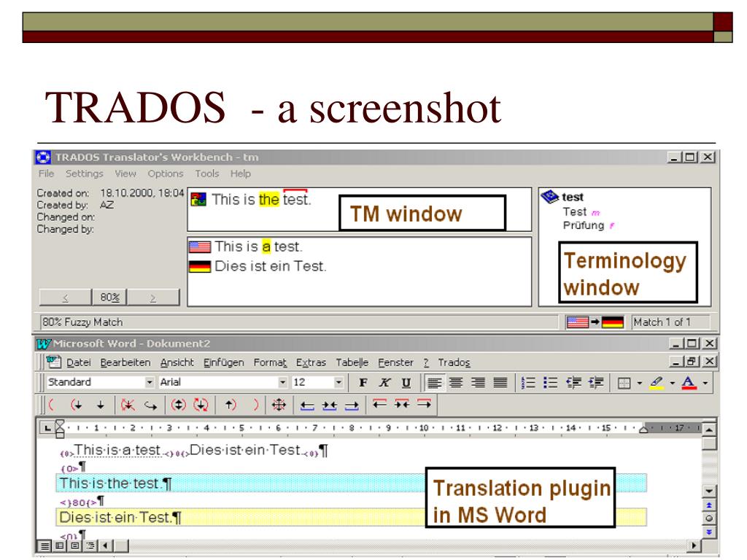
Task: Click the Set/Close up-arrow bracket icon
Action: [231, 405]
